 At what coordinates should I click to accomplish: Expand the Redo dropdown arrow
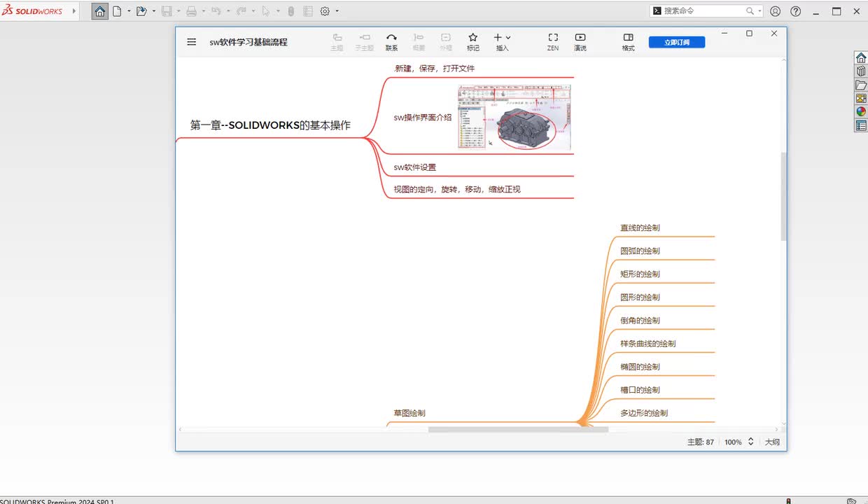[x=253, y=11]
